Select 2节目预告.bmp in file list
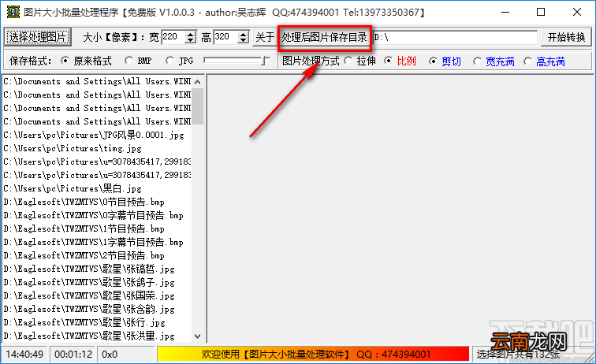The width and height of the screenshot is (596, 364). [x=97, y=255]
